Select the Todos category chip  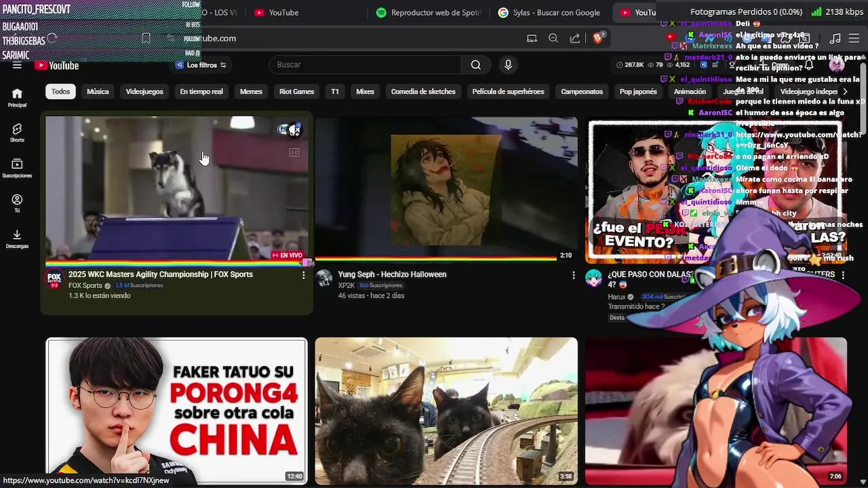60,91
